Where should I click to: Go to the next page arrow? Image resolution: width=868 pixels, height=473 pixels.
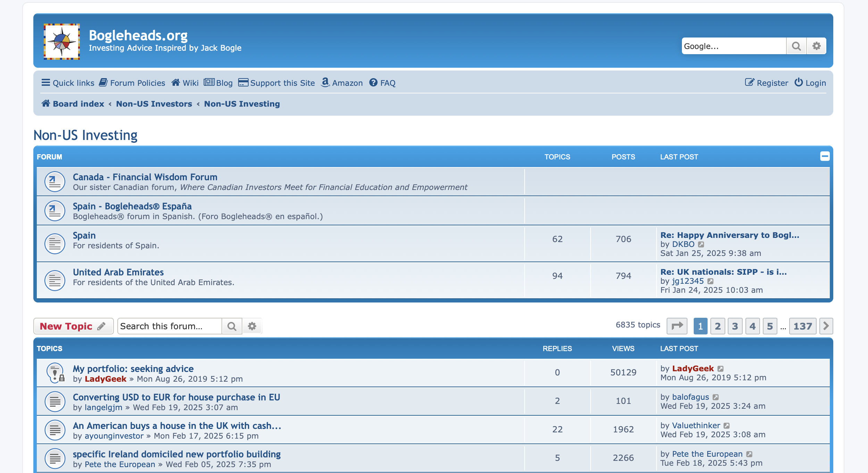[826, 326]
